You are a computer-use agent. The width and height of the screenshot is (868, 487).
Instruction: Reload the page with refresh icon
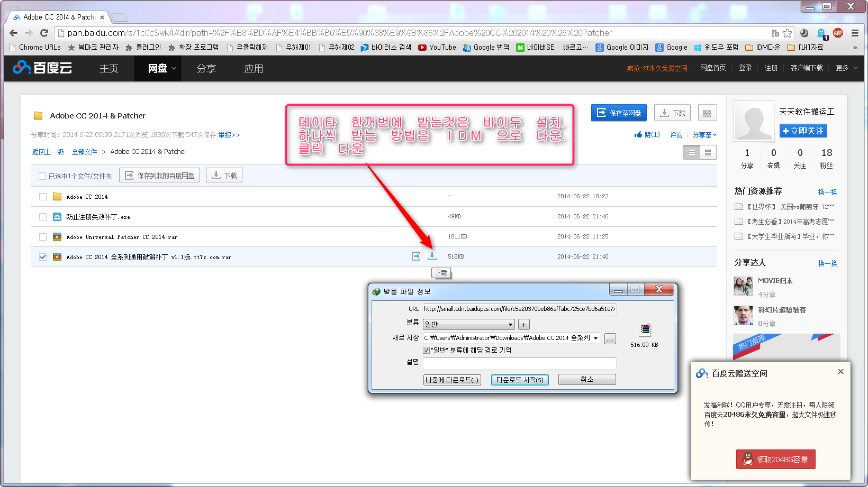coord(44,33)
